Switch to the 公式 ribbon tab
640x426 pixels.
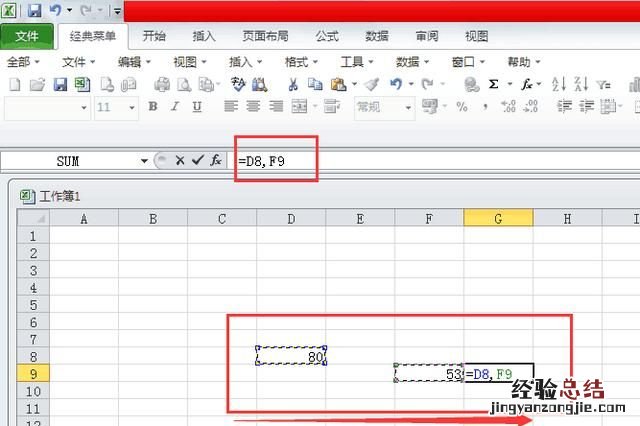327,36
